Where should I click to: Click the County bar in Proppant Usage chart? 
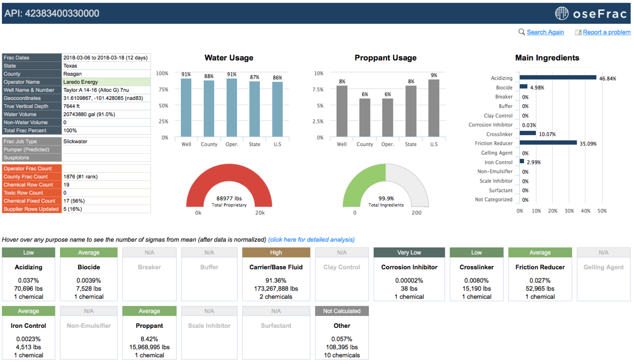365,118
